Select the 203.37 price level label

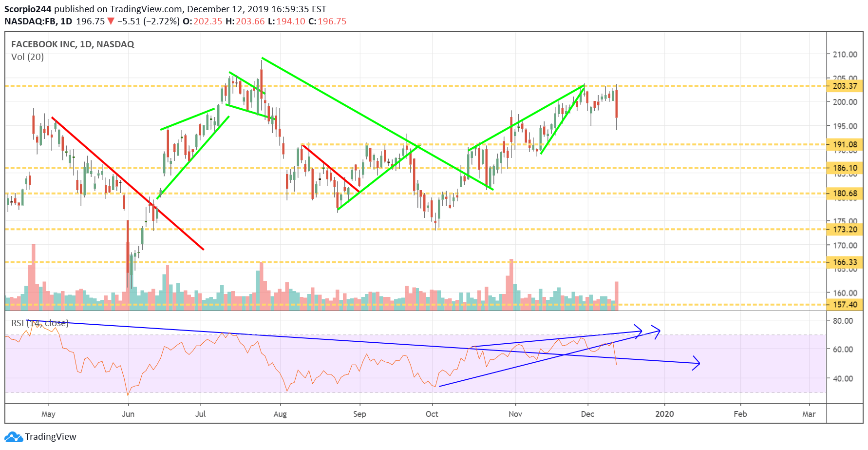click(845, 86)
